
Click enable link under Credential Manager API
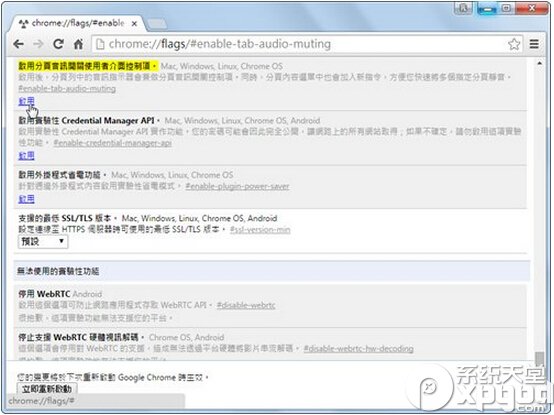tap(26, 155)
